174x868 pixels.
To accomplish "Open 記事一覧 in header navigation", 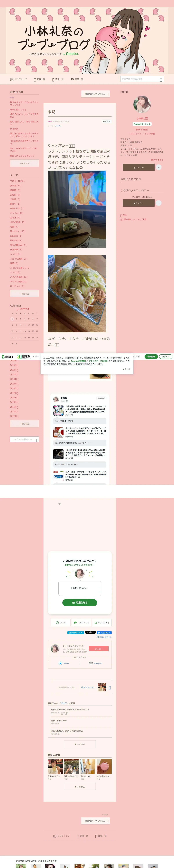I will tap(40, 79).
